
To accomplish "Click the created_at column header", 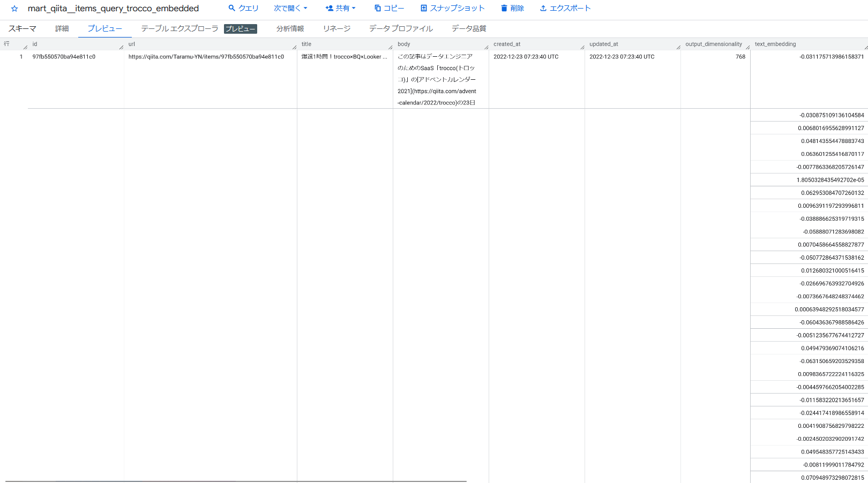I will pos(507,44).
